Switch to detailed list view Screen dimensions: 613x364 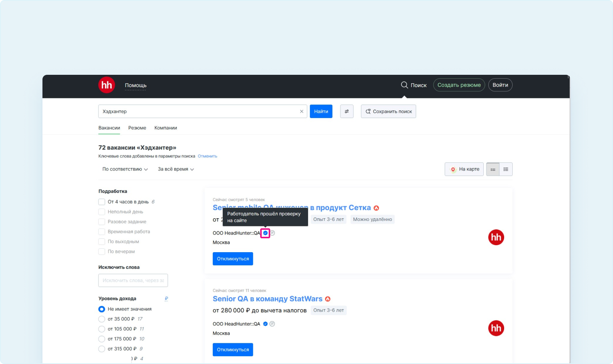pyautogui.click(x=506, y=169)
